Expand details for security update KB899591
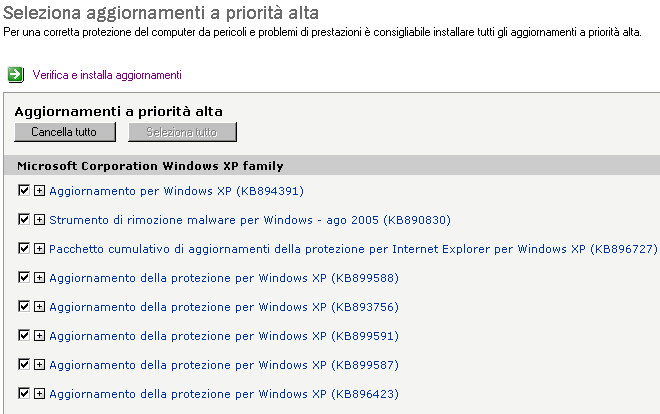This screenshot has height=414, width=660. 39,335
